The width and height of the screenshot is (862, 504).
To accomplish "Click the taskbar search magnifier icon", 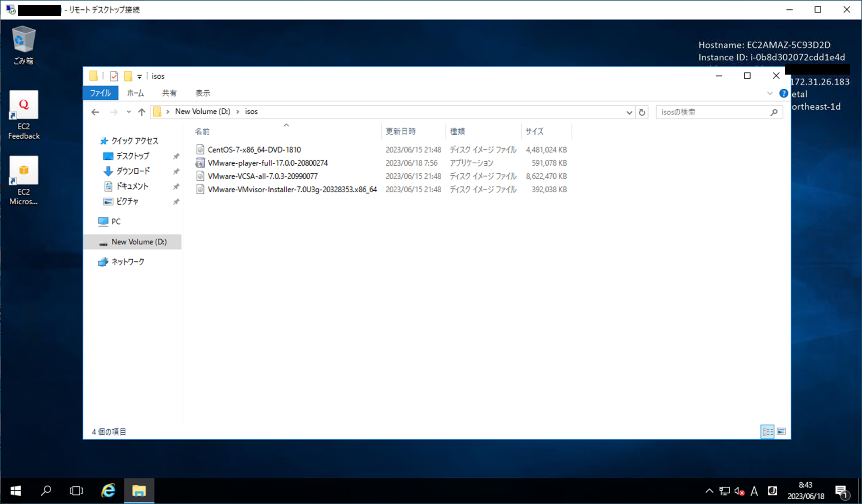I will (46, 491).
